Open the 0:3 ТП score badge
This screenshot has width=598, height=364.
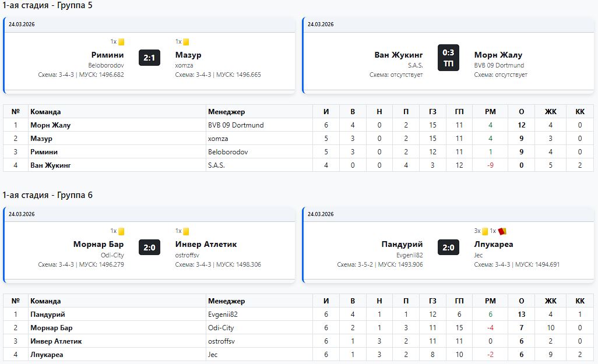tap(448, 58)
